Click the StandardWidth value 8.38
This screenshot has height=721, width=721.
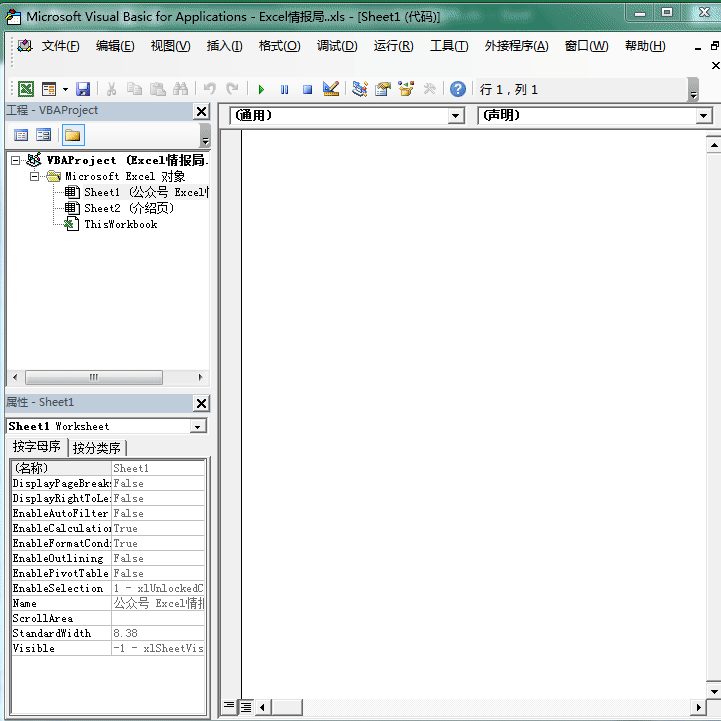(158, 633)
